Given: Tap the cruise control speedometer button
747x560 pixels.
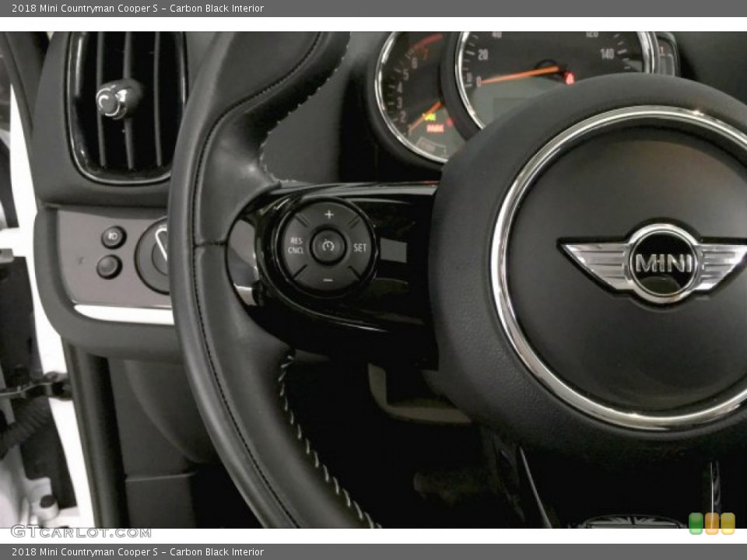Looking at the screenshot, I should 328,247.
